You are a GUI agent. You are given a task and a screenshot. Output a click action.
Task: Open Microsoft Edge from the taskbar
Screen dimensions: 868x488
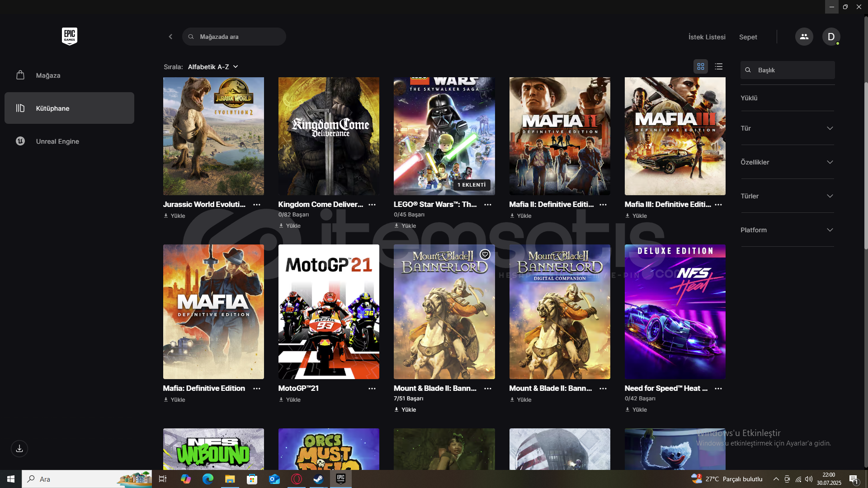[208, 479]
